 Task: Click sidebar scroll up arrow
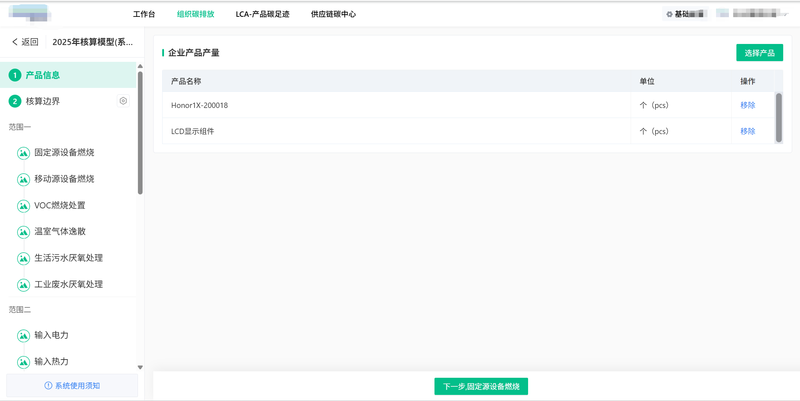[140, 66]
